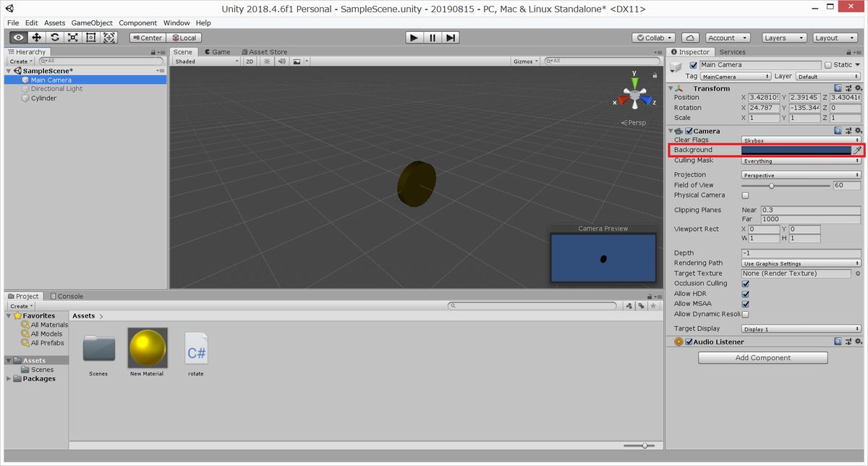The width and height of the screenshot is (868, 466).
Task: Open the cloud services icon
Action: (x=690, y=38)
